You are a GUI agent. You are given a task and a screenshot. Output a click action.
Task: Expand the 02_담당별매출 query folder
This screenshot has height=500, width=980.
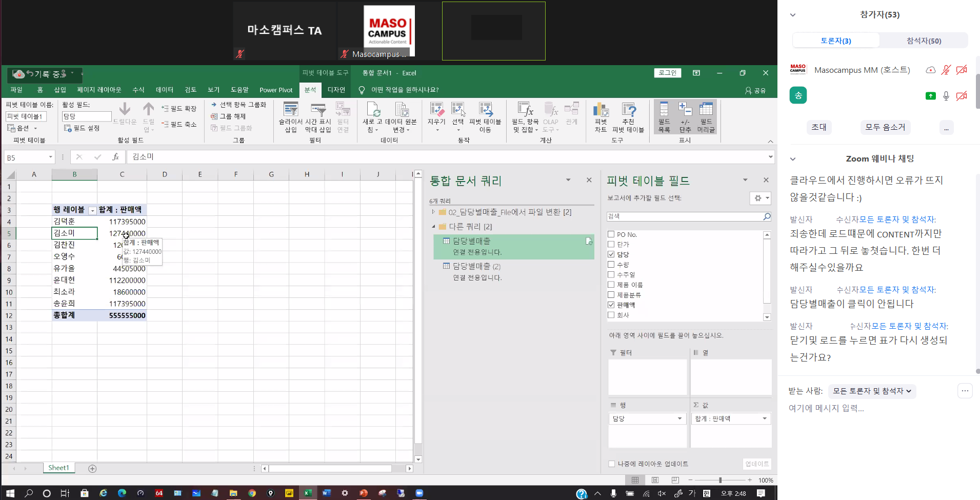pos(433,212)
